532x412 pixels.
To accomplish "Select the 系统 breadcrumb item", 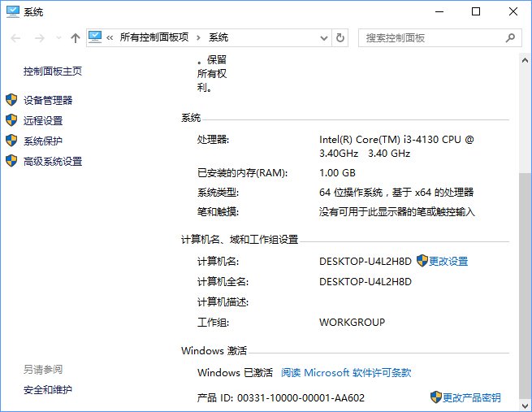I will (218, 37).
